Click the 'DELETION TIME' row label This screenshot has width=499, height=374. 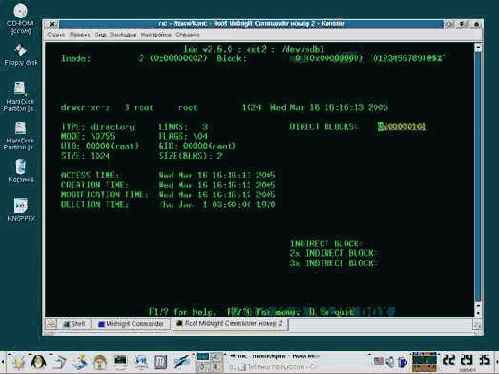[x=94, y=204]
